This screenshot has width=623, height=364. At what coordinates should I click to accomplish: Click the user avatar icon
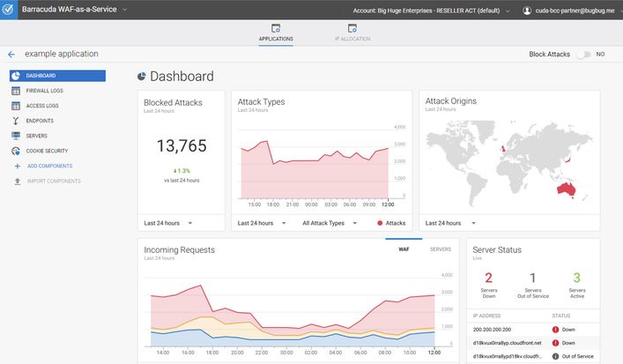527,11
